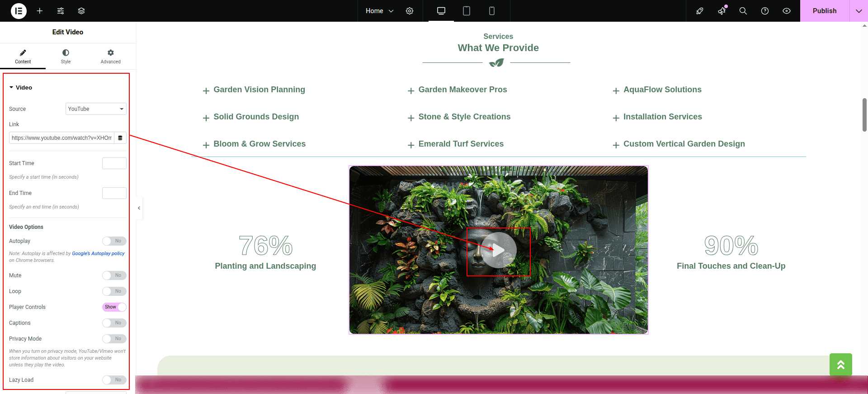This screenshot has height=394, width=868.
Task: Open Site Settings sliders icon
Action: [61, 11]
